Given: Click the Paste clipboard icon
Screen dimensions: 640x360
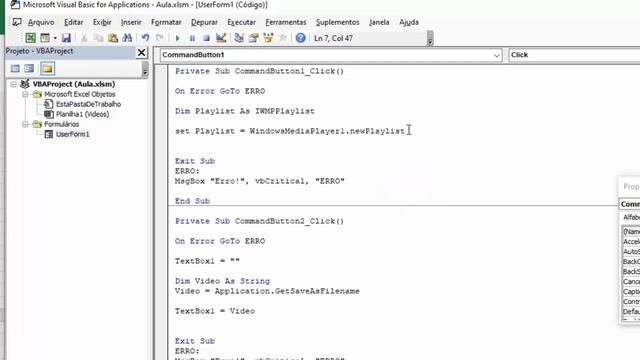Looking at the screenshot, I should click(x=113, y=38).
